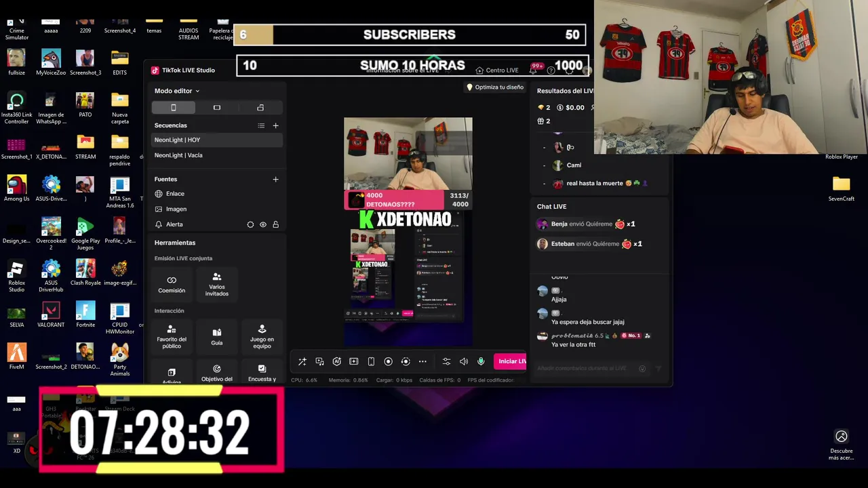This screenshot has height=488, width=868.
Task: Toggle visibility of the Alerta source
Action: pos(263,224)
